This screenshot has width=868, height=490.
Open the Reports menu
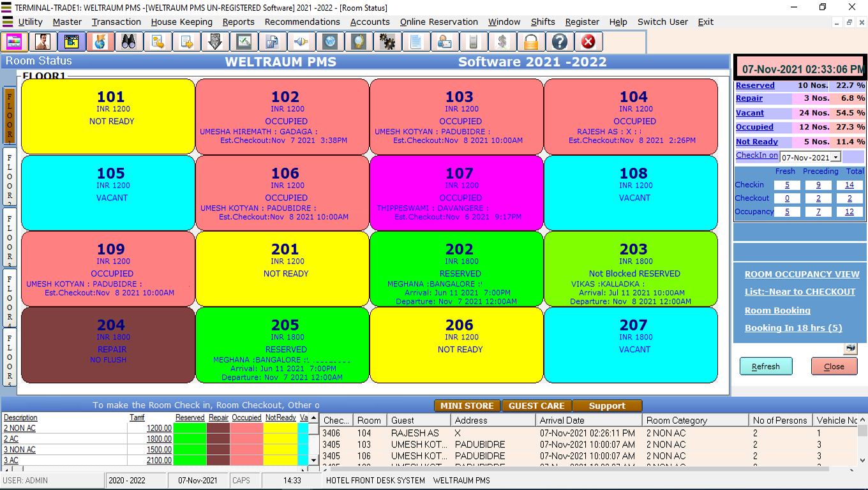(239, 22)
